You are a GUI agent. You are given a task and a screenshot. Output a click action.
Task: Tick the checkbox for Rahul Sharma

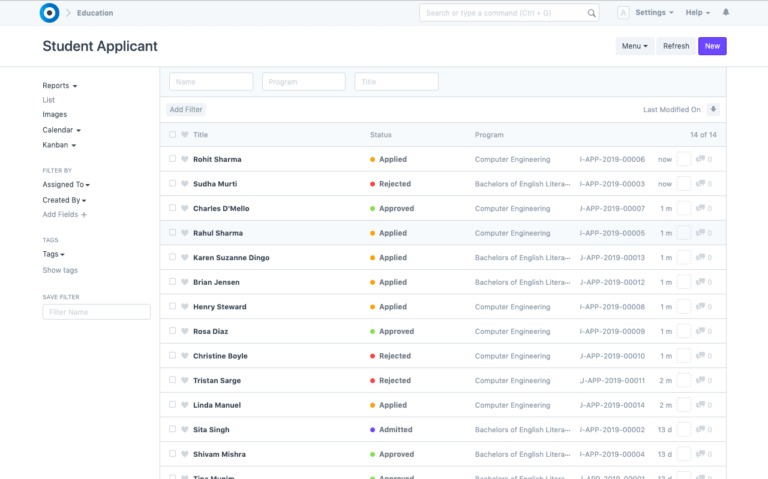(x=172, y=233)
